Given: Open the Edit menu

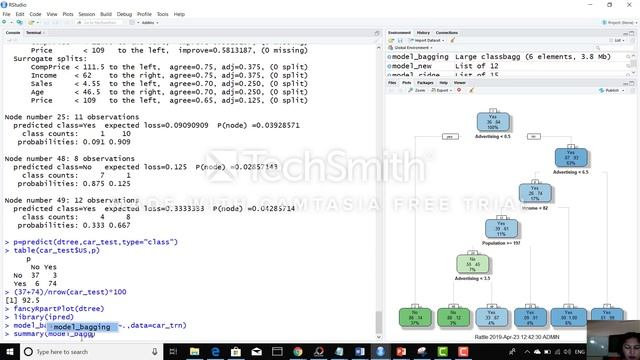Looking at the screenshot, I should click(x=20, y=14).
